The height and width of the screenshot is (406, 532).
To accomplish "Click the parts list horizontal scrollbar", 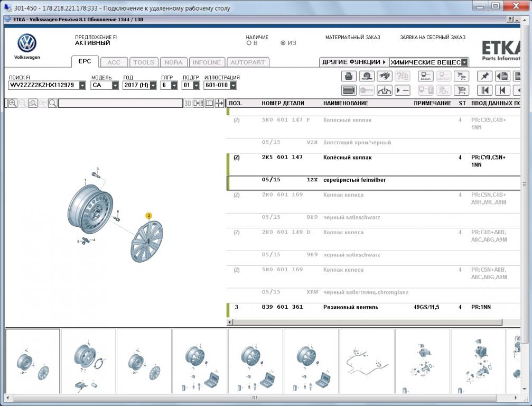I will (x=368, y=322).
